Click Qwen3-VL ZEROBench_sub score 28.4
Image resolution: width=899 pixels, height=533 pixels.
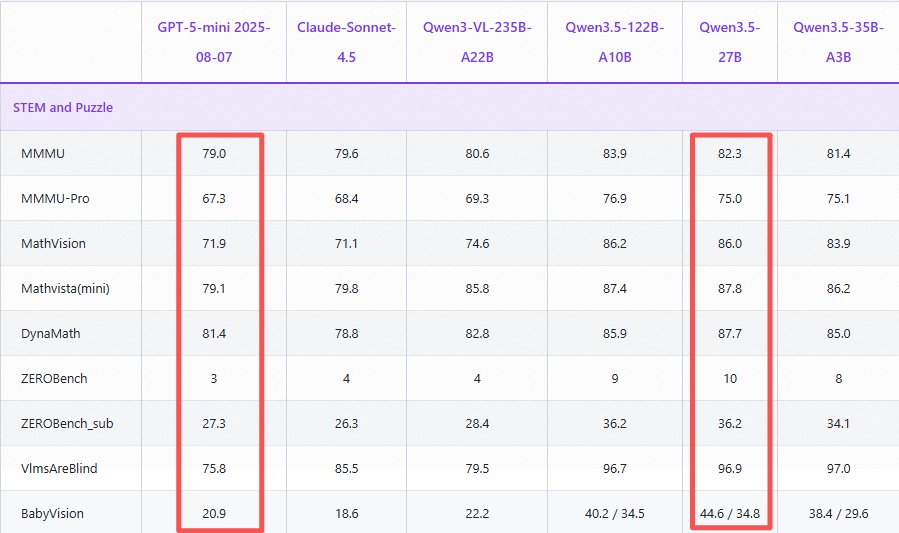(477, 424)
